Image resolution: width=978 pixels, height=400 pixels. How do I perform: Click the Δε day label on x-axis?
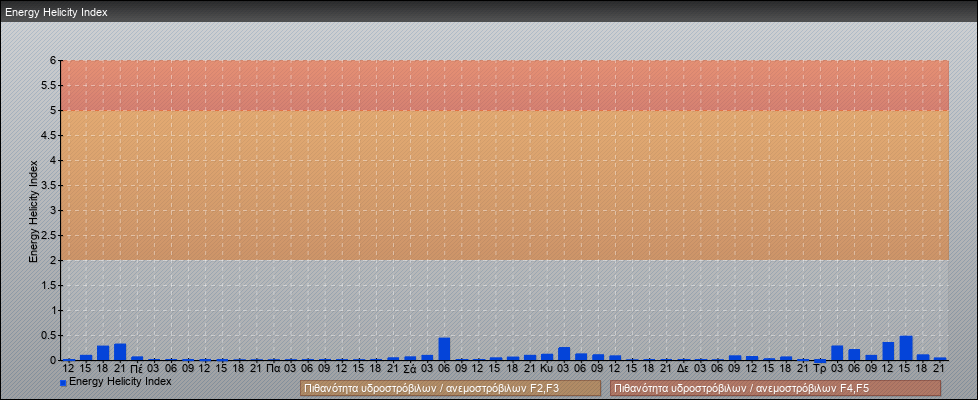click(x=683, y=369)
